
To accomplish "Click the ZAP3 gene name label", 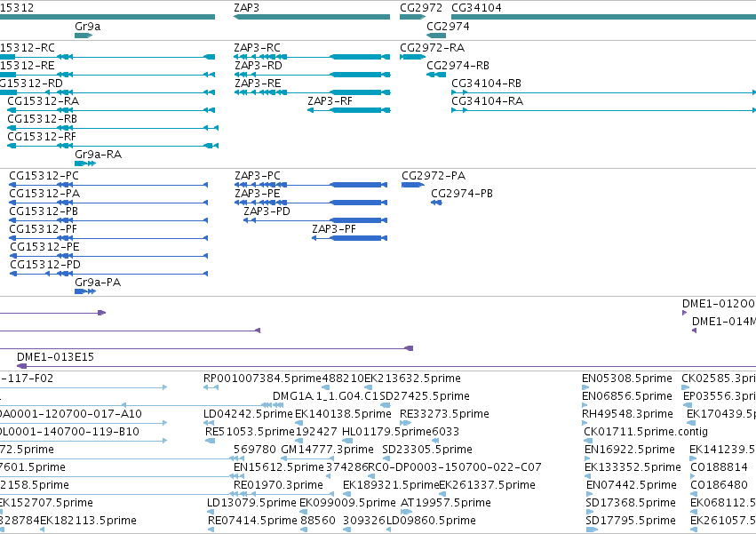I will [246, 8].
